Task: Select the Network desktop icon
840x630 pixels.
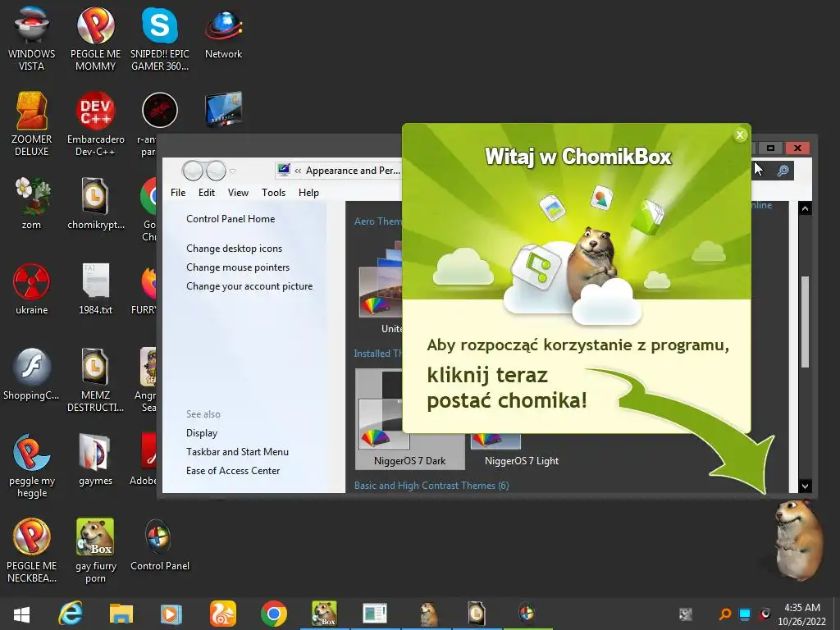Action: tap(223, 33)
